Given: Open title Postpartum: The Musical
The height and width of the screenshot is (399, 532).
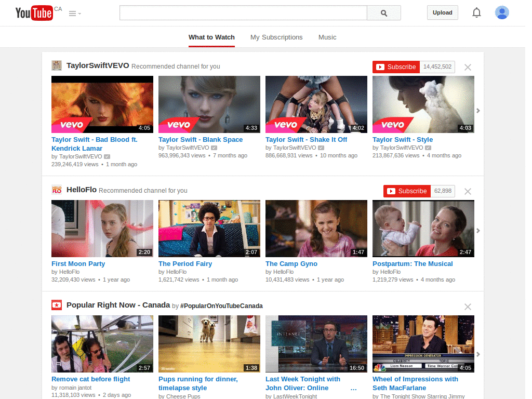Looking at the screenshot, I should click(413, 263).
